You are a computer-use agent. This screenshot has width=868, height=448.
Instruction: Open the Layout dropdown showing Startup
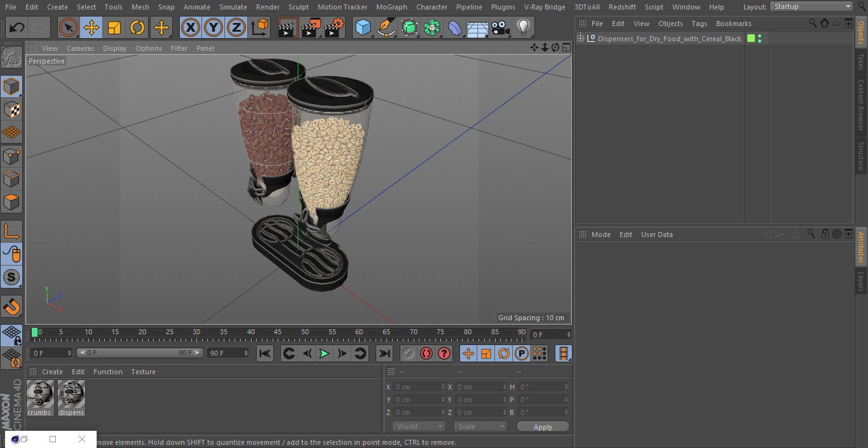(x=811, y=6)
